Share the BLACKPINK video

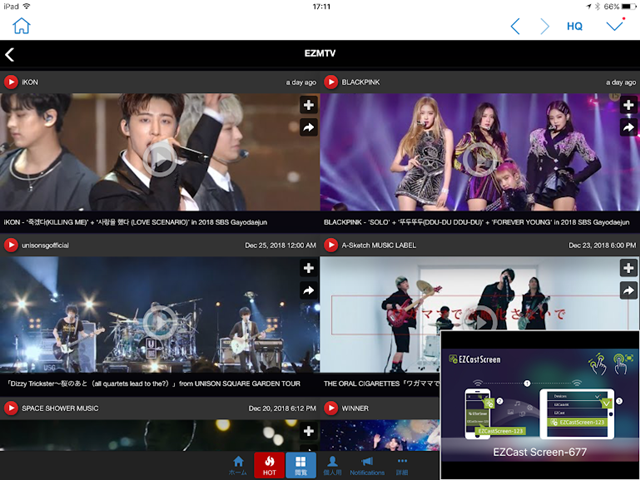[629, 128]
